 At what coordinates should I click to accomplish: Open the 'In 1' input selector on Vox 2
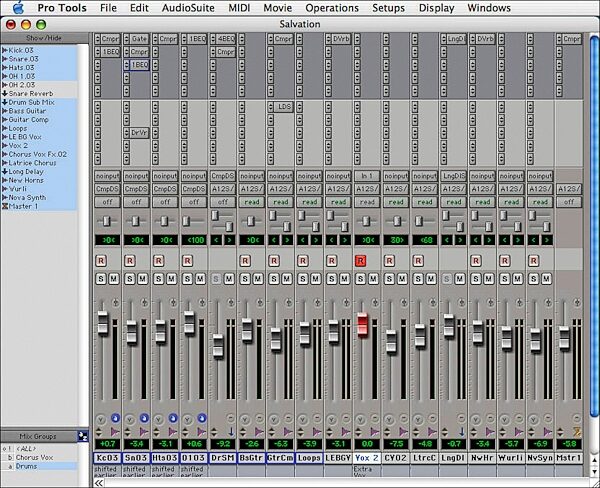[x=367, y=176]
